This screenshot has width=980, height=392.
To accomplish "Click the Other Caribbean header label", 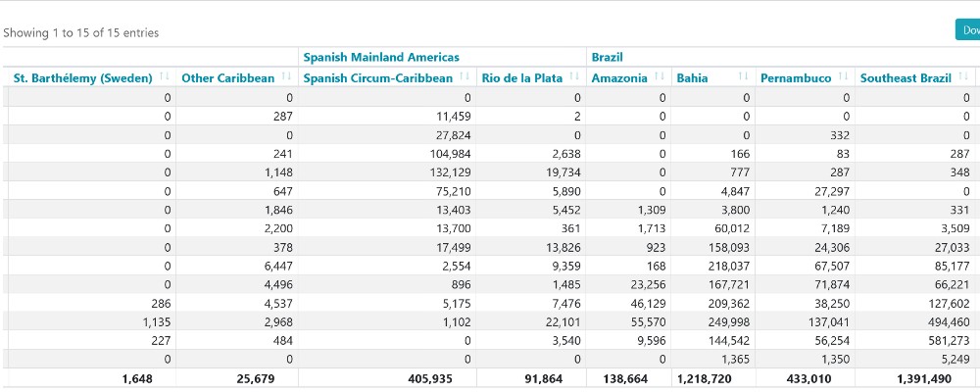I will [227, 77].
